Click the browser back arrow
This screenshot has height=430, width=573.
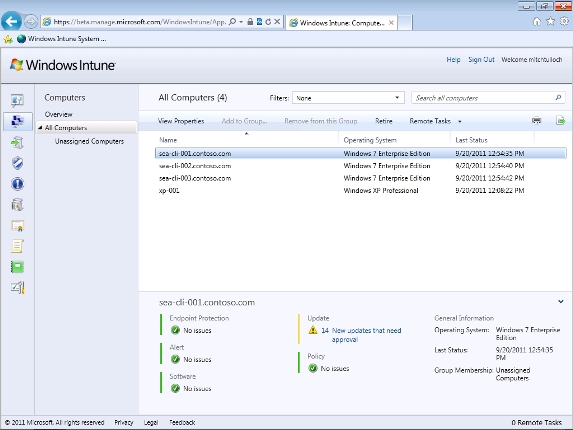[x=11, y=22]
